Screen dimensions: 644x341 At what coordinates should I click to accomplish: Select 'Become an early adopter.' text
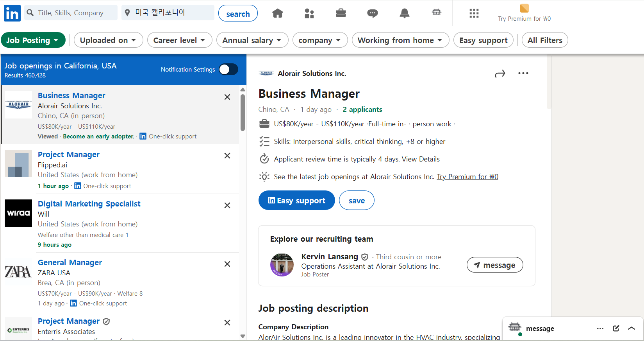tap(98, 136)
